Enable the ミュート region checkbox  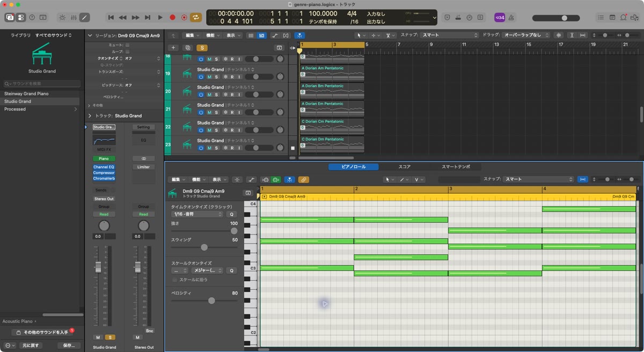tap(127, 45)
